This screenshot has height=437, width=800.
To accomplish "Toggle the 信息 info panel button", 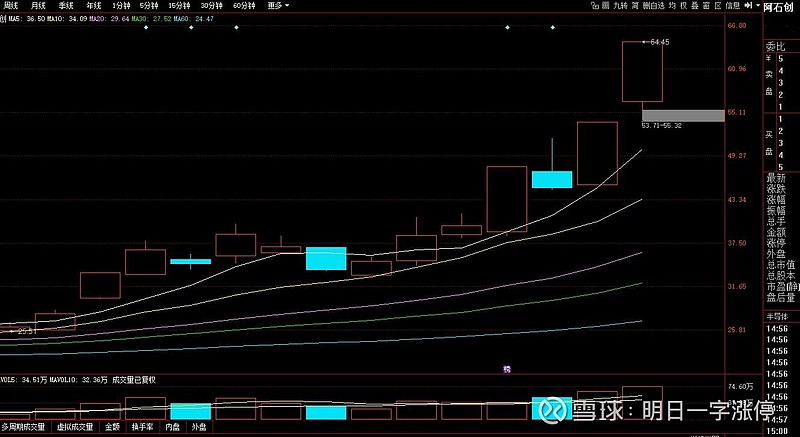I will point(733,6).
